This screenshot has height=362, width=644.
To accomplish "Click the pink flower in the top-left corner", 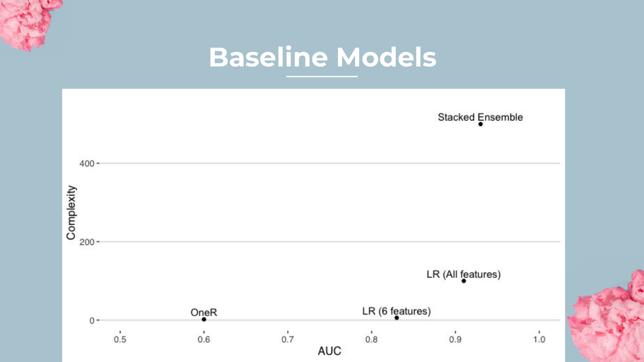I will (26, 21).
